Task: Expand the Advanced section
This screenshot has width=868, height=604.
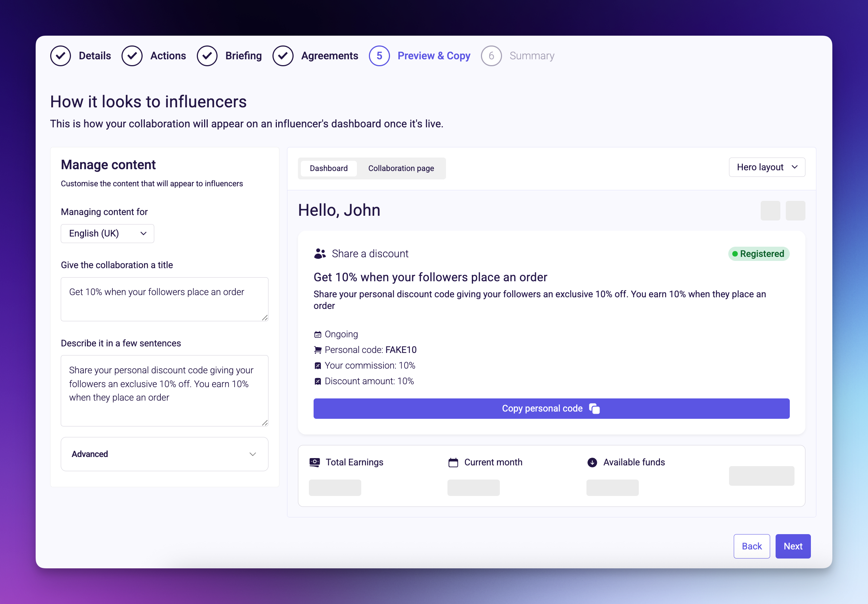Action: point(164,454)
